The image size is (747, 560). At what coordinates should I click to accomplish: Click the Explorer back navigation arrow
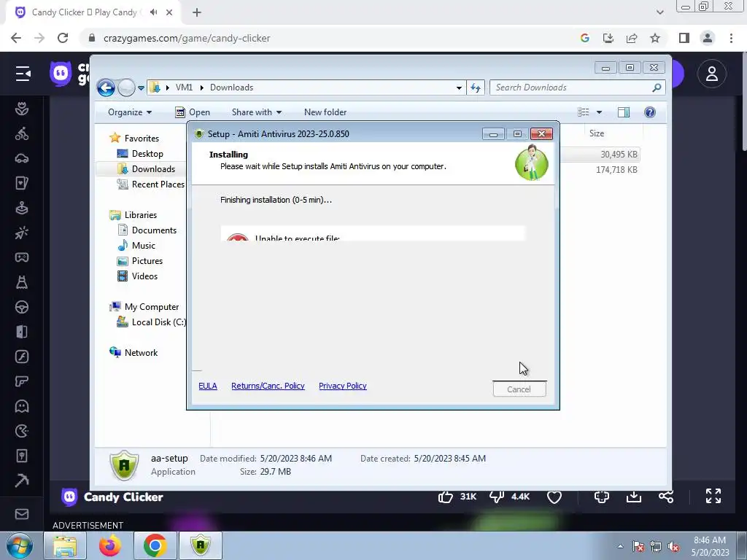point(106,87)
